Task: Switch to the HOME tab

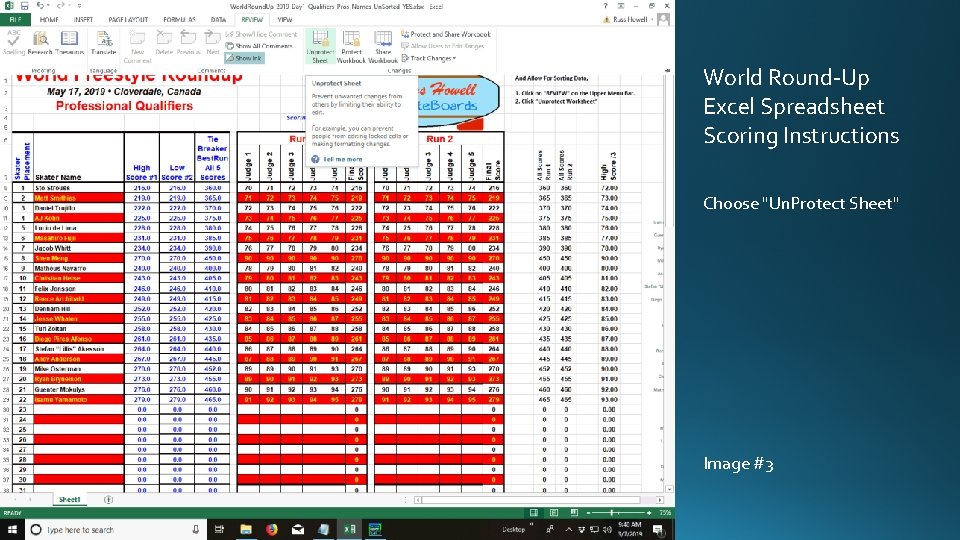Action: click(49, 20)
